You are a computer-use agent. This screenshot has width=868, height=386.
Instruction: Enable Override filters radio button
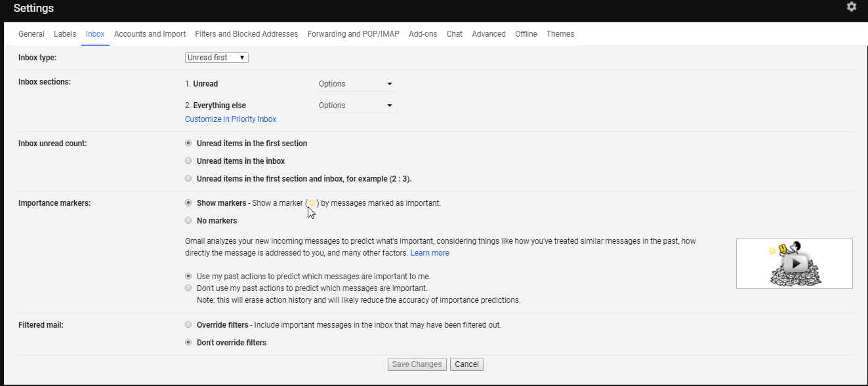pyautogui.click(x=189, y=324)
